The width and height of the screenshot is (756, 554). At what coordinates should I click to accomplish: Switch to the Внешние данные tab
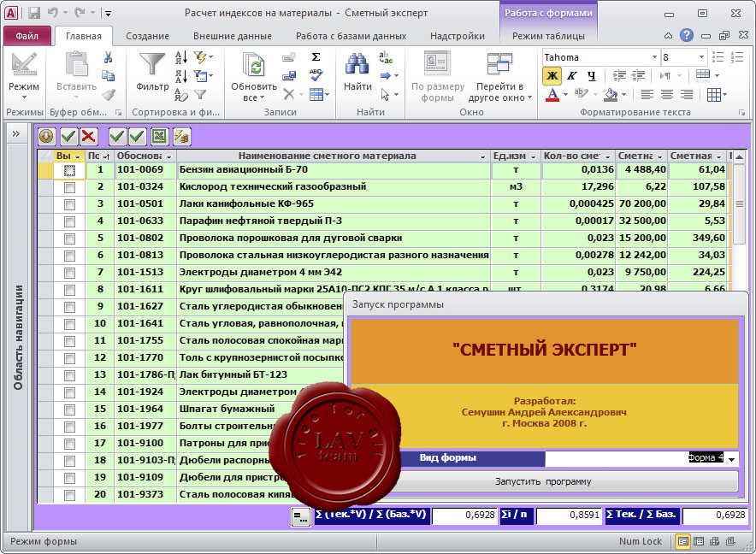(x=233, y=36)
